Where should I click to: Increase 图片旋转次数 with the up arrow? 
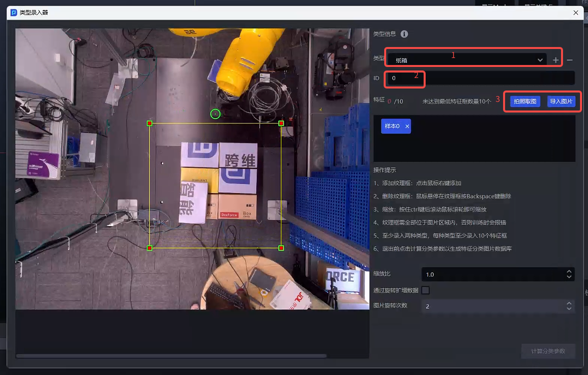(569, 303)
